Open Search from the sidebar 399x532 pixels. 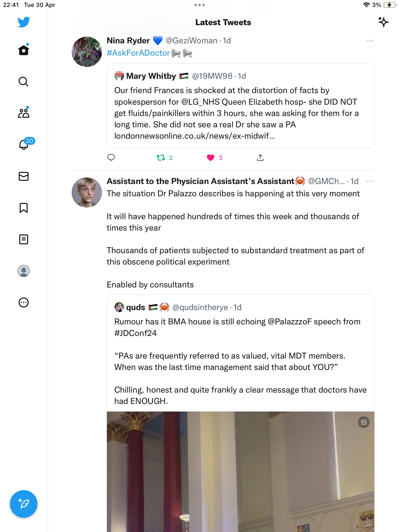24,82
